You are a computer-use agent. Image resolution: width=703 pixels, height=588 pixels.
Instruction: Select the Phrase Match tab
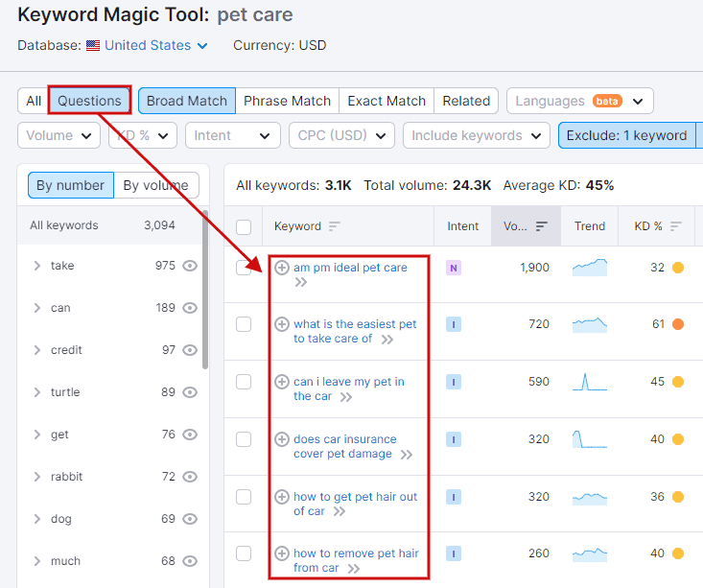pos(287,101)
